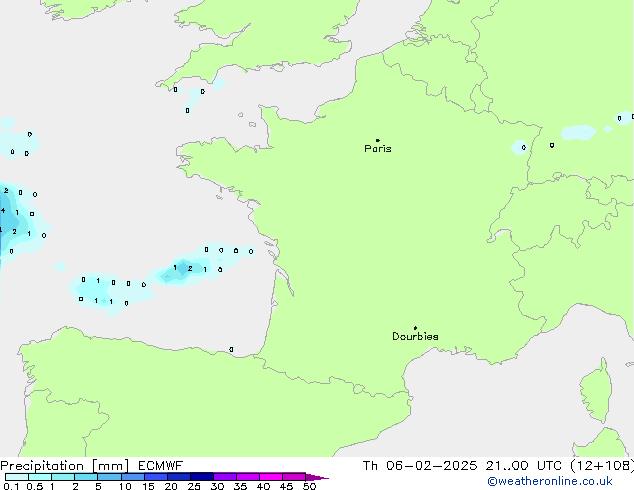
Task: Pick the 10–15 mm legend swatch
Action: point(132,477)
